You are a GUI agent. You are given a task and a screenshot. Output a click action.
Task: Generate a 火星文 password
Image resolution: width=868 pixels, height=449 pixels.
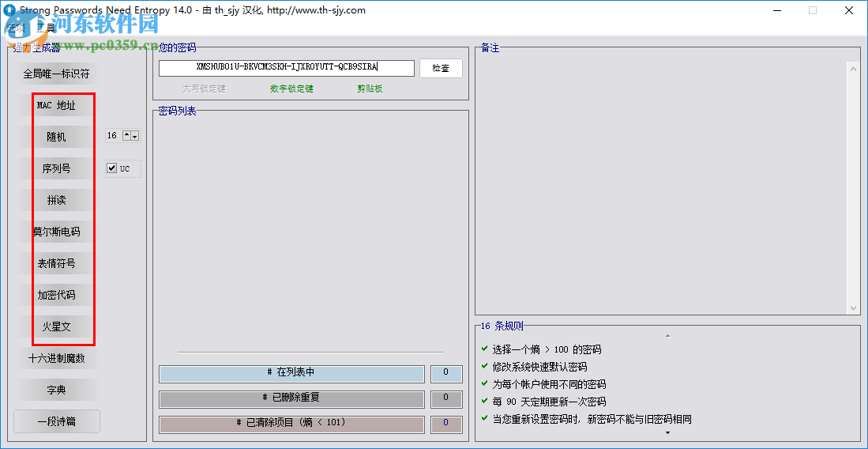56,327
